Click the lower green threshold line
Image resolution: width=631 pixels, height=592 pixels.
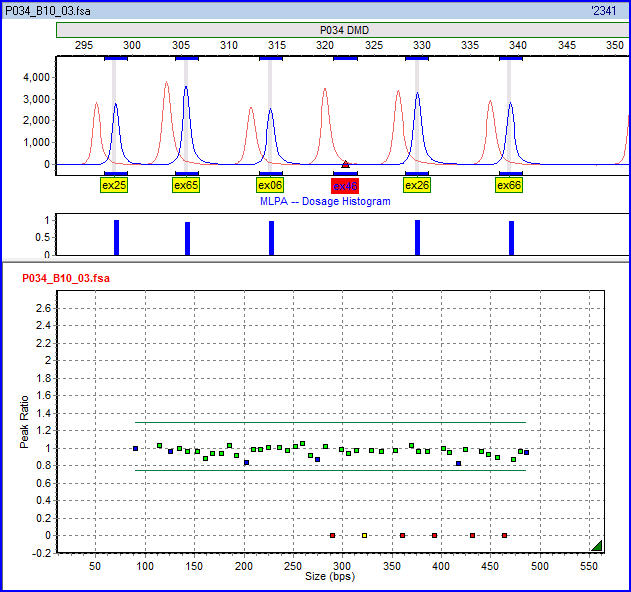point(330,470)
